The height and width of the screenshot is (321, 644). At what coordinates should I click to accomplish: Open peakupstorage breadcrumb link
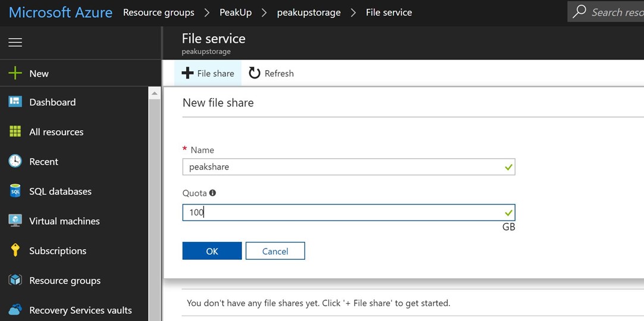coord(309,12)
